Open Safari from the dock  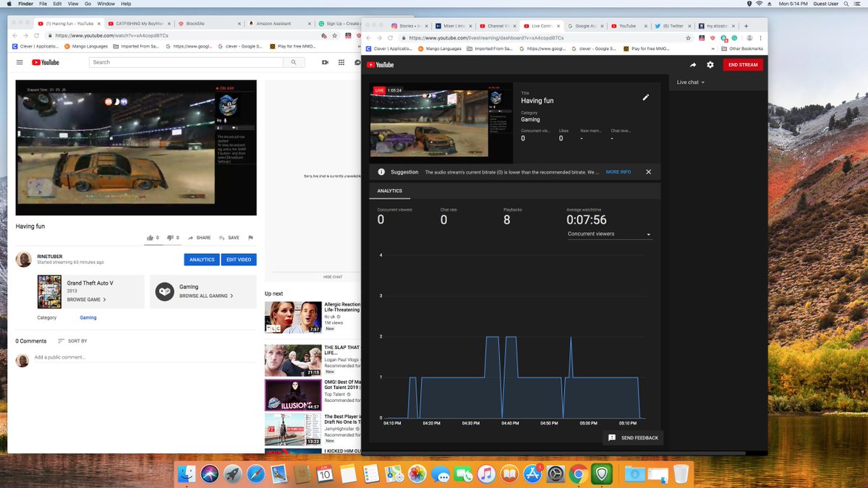coord(255,474)
